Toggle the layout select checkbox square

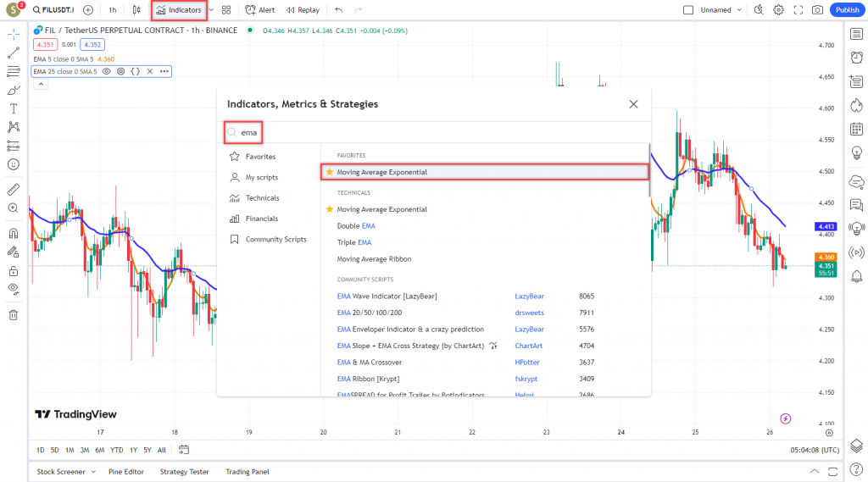tap(688, 10)
